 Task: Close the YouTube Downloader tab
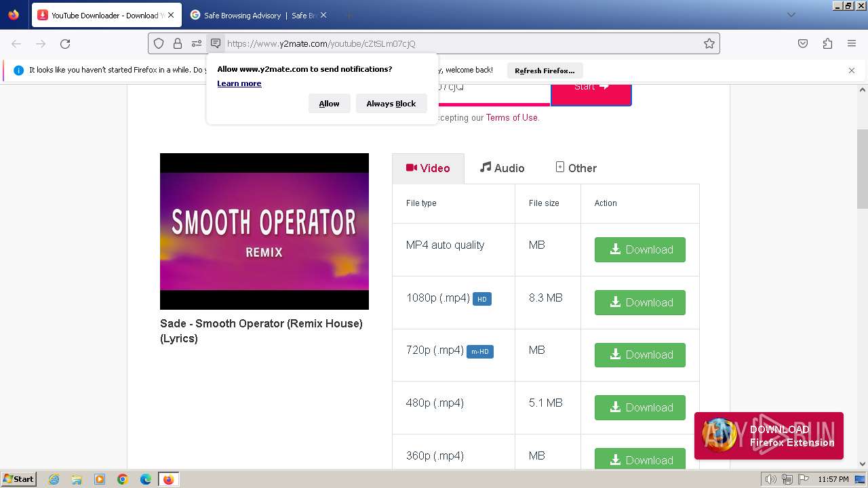pyautogui.click(x=170, y=15)
